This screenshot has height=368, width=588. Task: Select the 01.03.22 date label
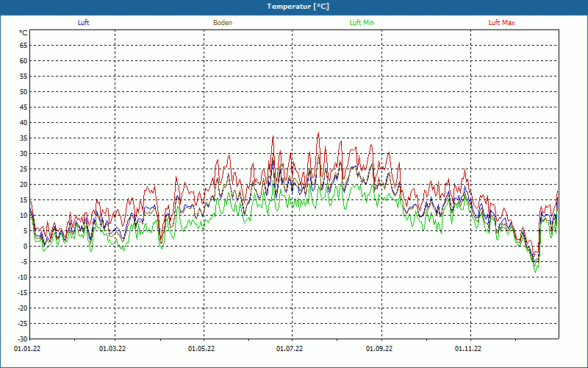pyautogui.click(x=112, y=348)
